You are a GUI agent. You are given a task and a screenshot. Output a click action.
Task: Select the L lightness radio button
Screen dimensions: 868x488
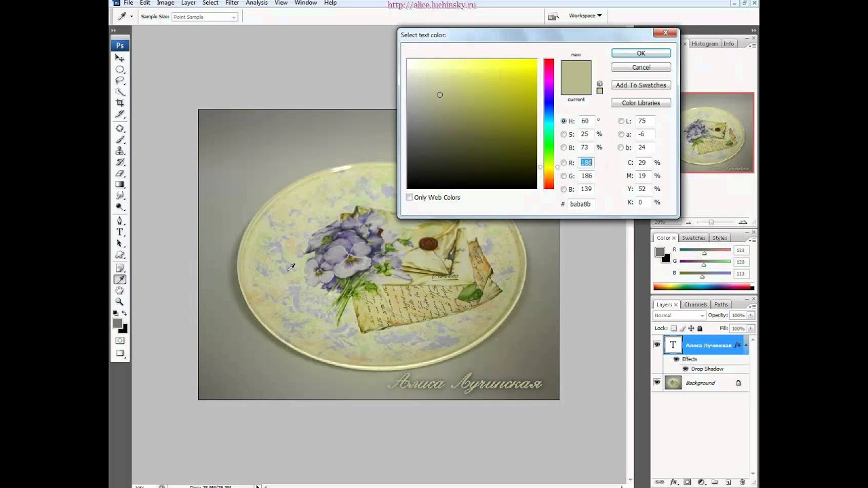click(x=620, y=121)
